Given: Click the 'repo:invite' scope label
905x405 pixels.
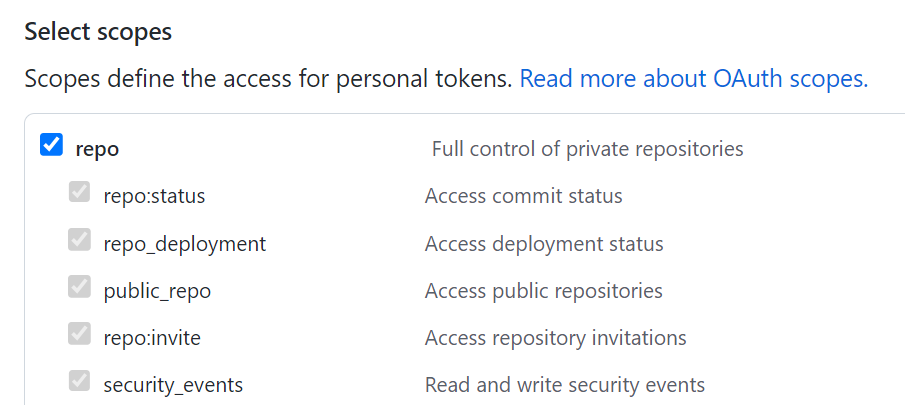Looking at the screenshot, I should point(152,338).
